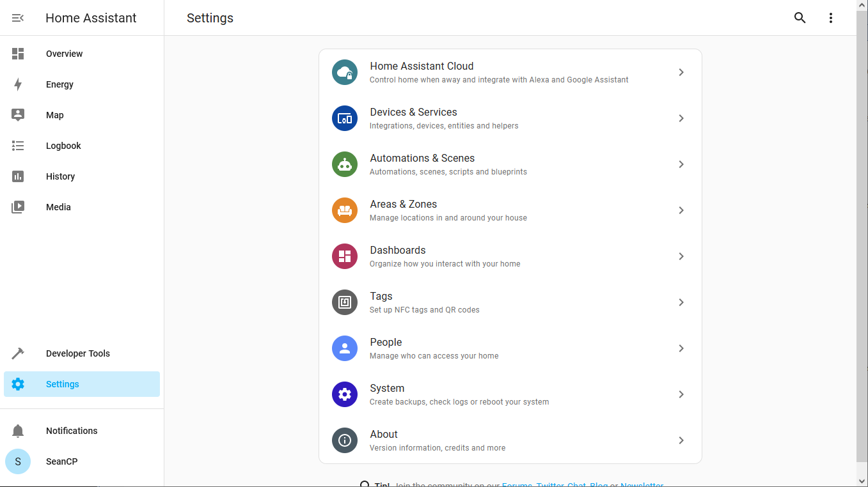Expand Home Assistant Cloud via its chevron

coord(681,72)
